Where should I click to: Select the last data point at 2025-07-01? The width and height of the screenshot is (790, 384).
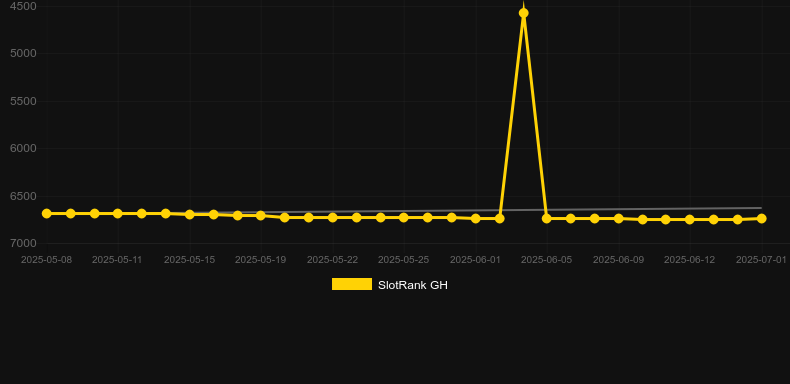tap(761, 218)
